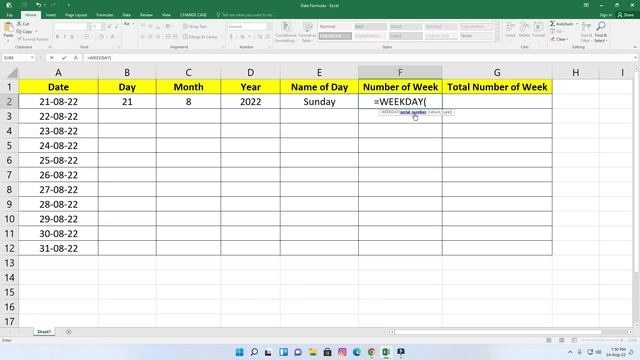Image resolution: width=640 pixels, height=360 pixels.
Task: Click the Insert cells icon
Action: tap(510, 27)
